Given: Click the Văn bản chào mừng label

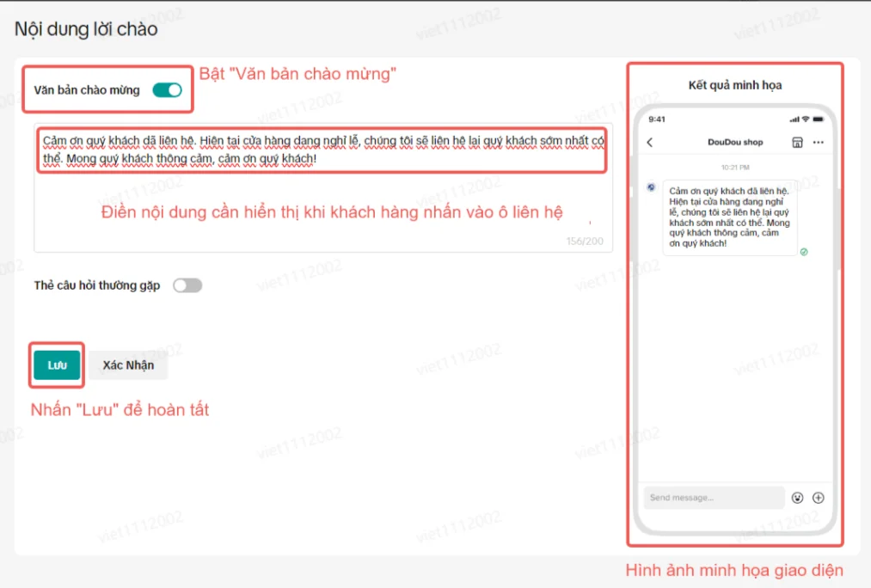Looking at the screenshot, I should pyautogui.click(x=87, y=90).
